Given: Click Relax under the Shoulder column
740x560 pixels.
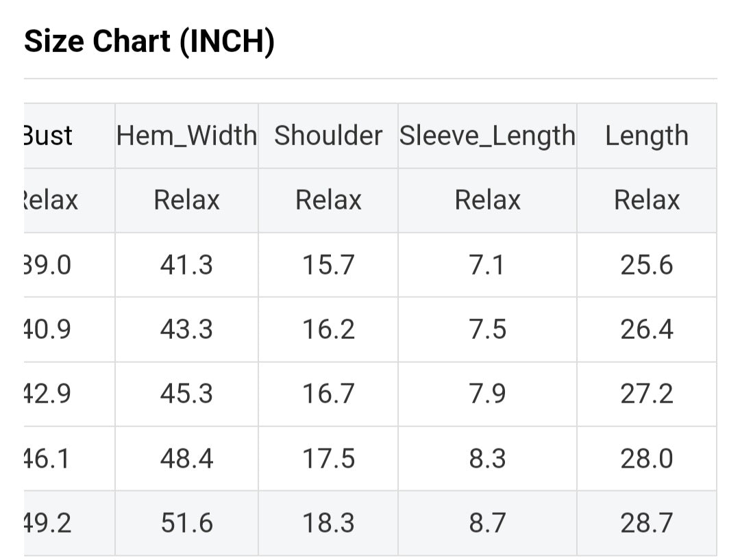Looking at the screenshot, I should click(328, 200).
